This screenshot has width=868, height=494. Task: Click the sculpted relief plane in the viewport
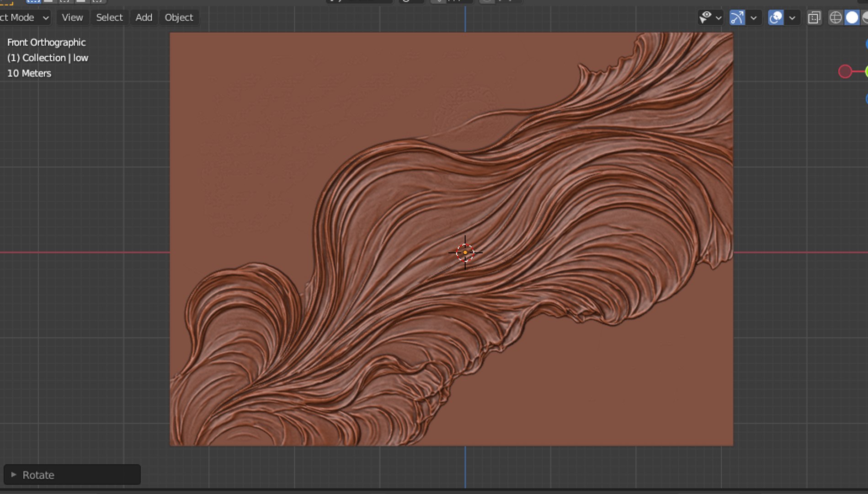click(x=452, y=239)
